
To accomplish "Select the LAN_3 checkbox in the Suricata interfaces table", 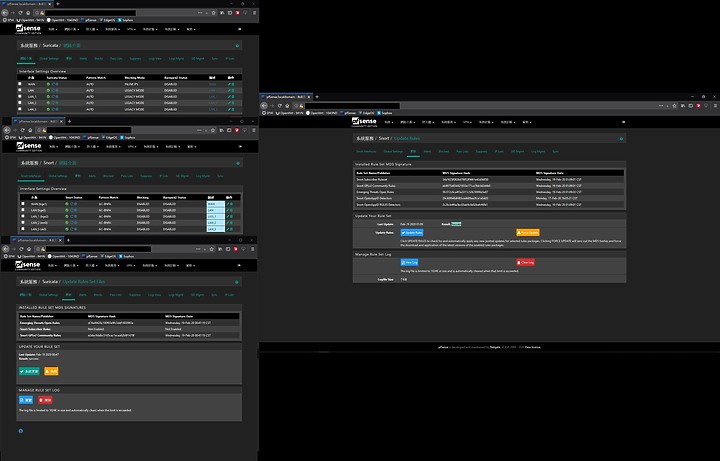I will (x=20, y=109).
